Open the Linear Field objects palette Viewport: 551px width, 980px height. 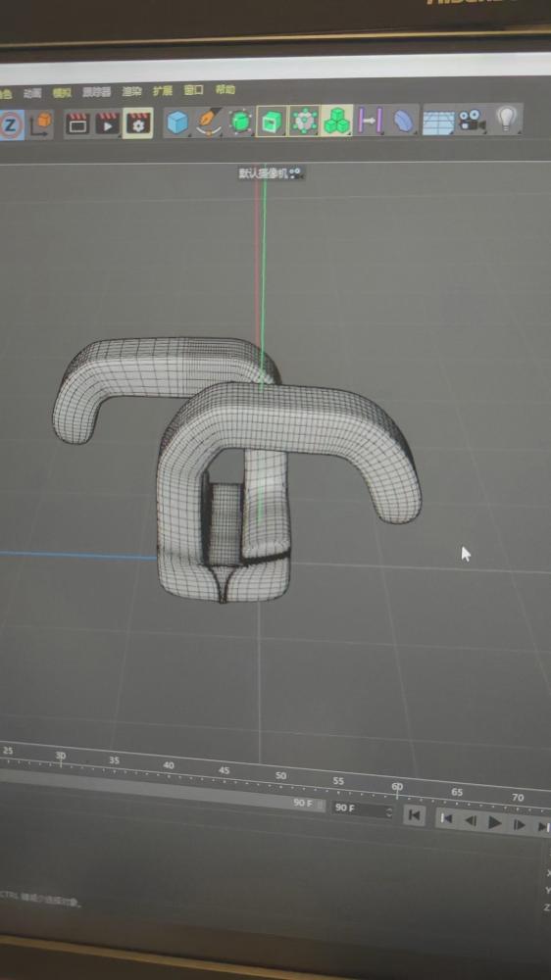click(371, 120)
